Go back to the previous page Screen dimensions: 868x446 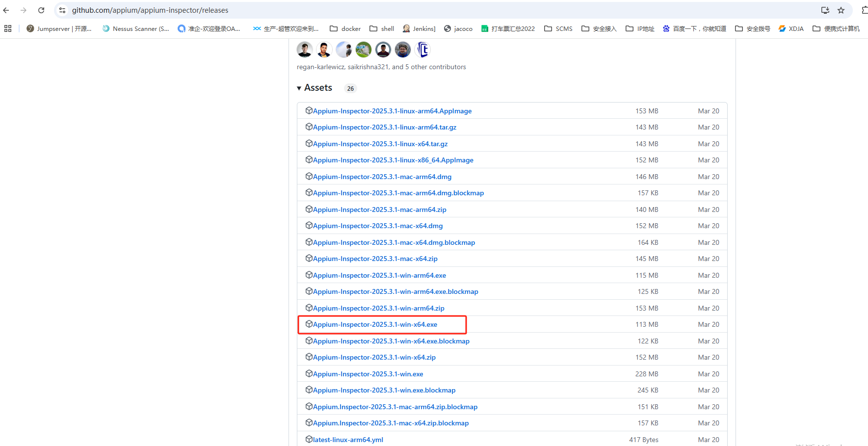6,10
